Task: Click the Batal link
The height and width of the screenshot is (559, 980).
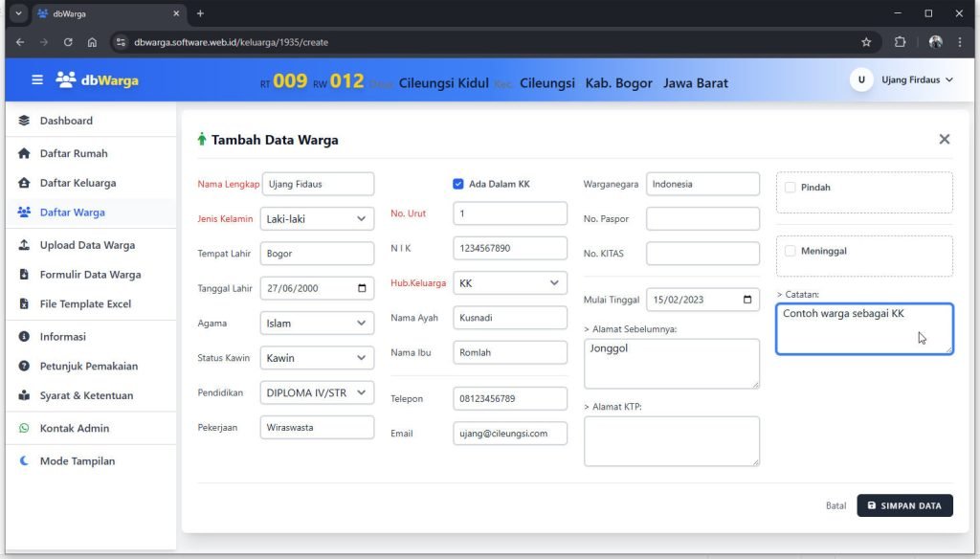Action: 835,505
